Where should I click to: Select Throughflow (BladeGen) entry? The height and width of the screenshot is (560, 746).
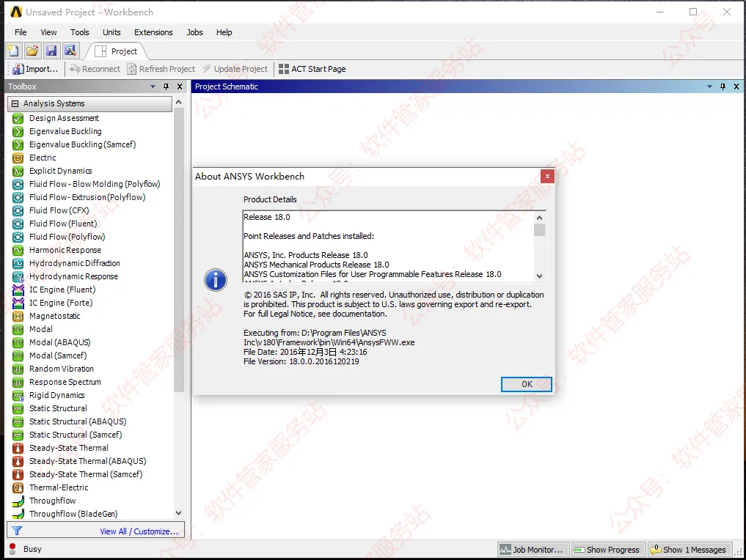coord(73,514)
